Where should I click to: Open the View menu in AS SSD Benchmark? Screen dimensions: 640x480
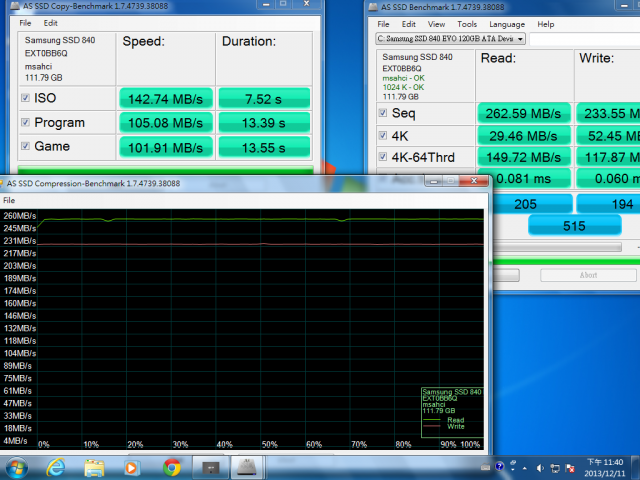coord(436,24)
